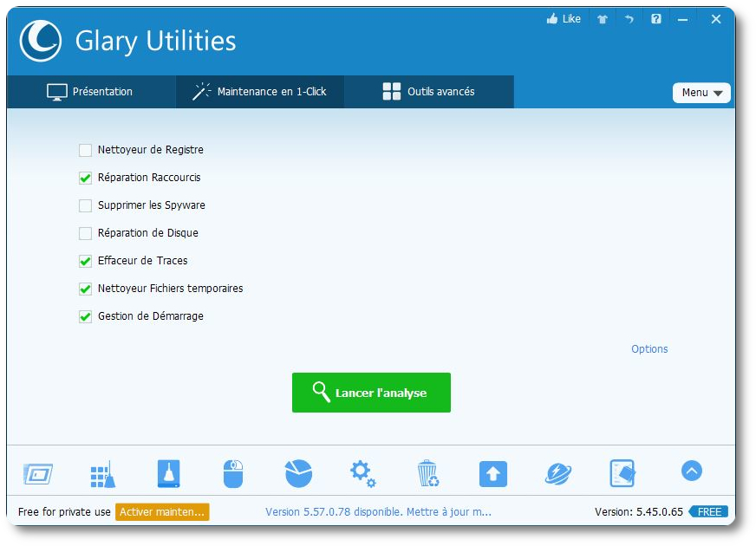756x546 pixels.
Task: Open the Menu dropdown
Action: (701, 93)
